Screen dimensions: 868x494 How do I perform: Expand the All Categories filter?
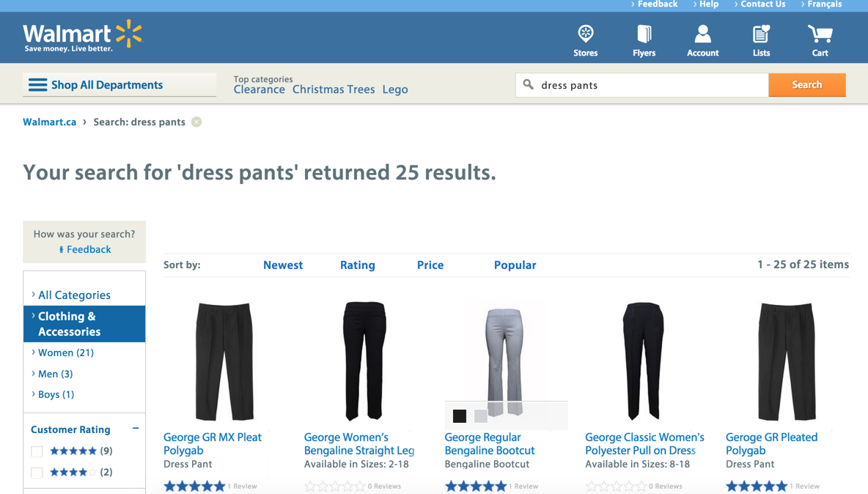click(74, 295)
